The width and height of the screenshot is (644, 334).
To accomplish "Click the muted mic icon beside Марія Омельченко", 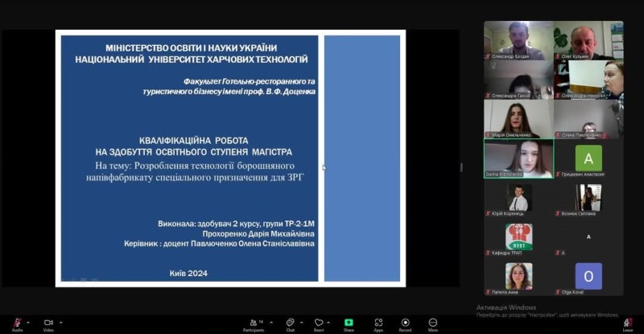I will (488, 134).
